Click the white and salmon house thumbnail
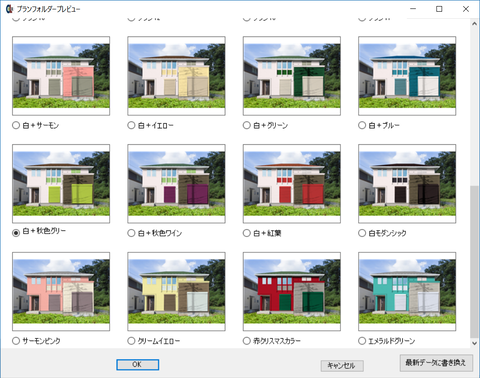 (x=61, y=76)
